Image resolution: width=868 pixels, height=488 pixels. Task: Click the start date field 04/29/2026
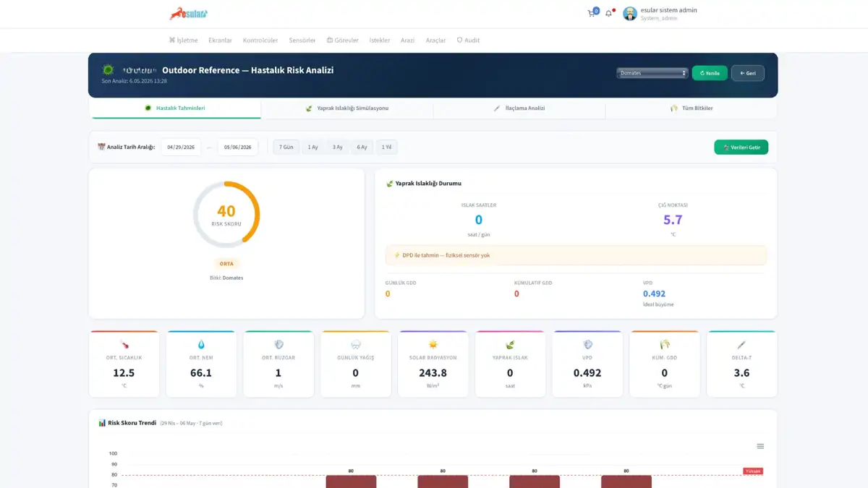[181, 147]
